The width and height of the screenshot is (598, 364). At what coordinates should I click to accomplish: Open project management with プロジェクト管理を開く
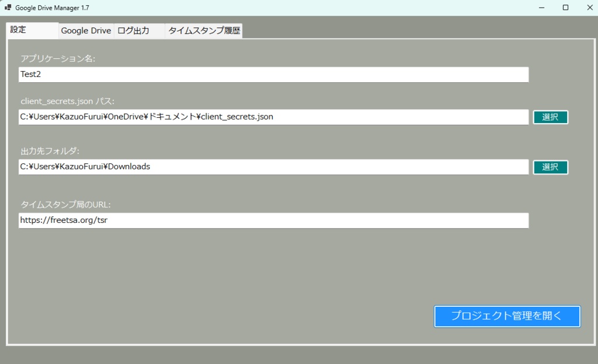tap(507, 316)
